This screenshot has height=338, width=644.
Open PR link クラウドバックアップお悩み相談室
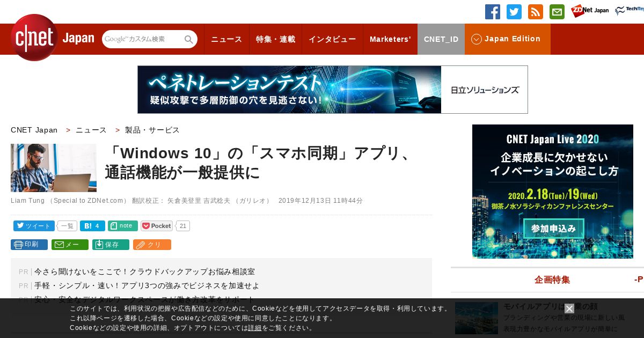144,271
